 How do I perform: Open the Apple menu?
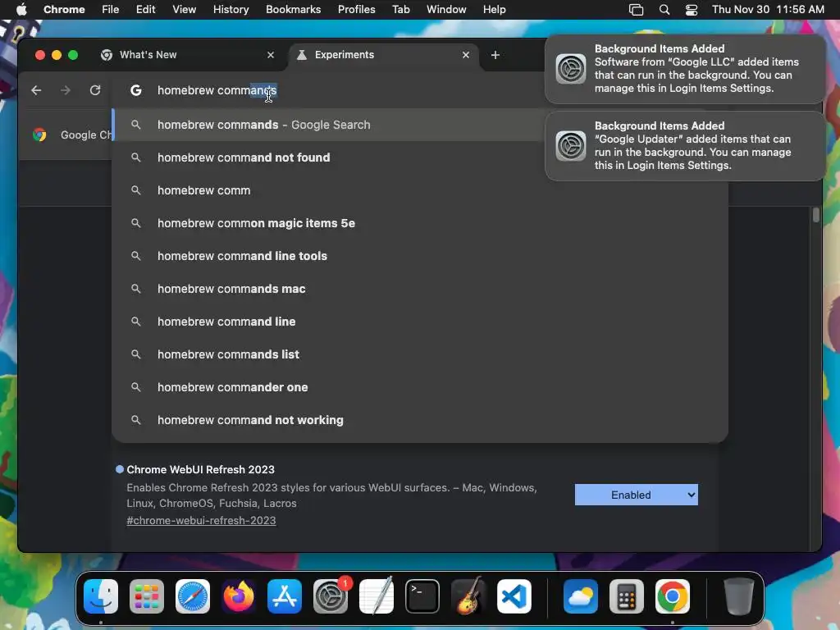[21, 10]
